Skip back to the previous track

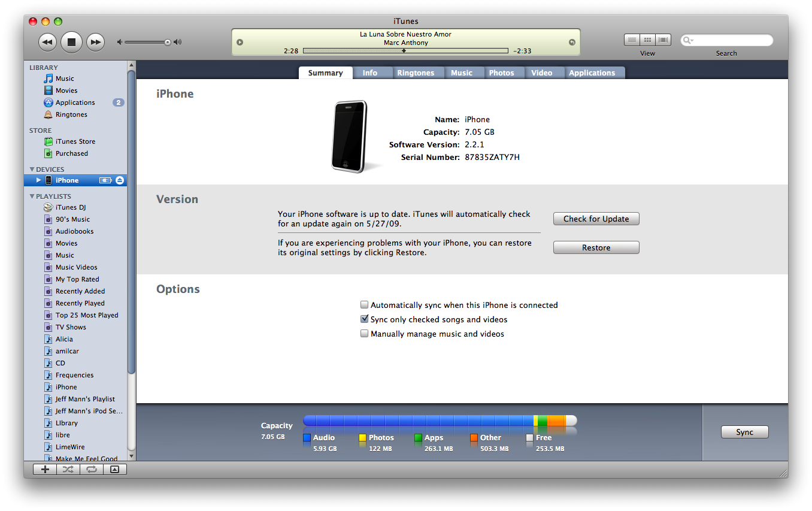(48, 42)
